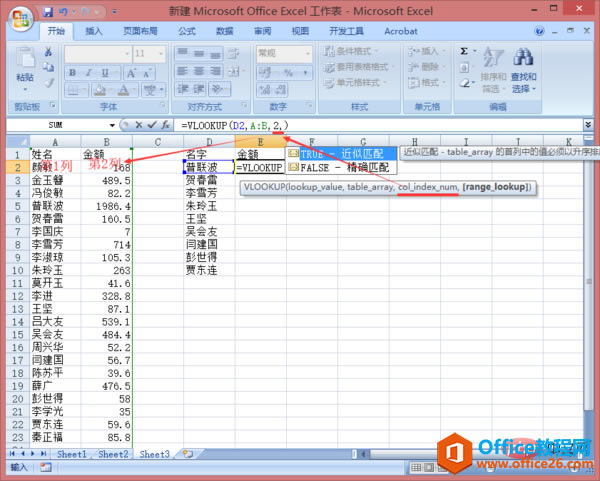Open Excel help question mark icon
Image resolution: width=600 pixels, height=481 pixels.
[x=539, y=31]
